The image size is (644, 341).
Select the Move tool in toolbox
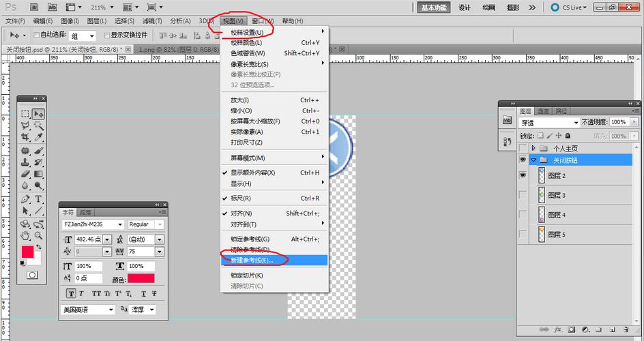click(x=38, y=114)
